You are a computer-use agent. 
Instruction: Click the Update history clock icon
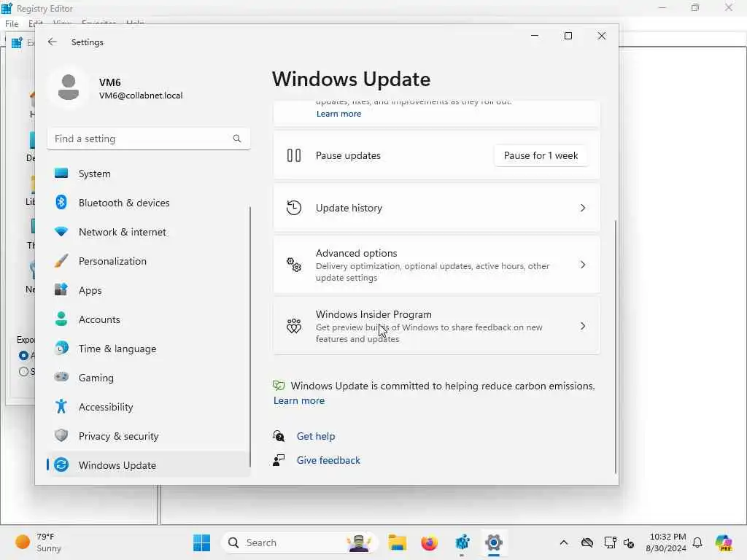click(x=294, y=208)
